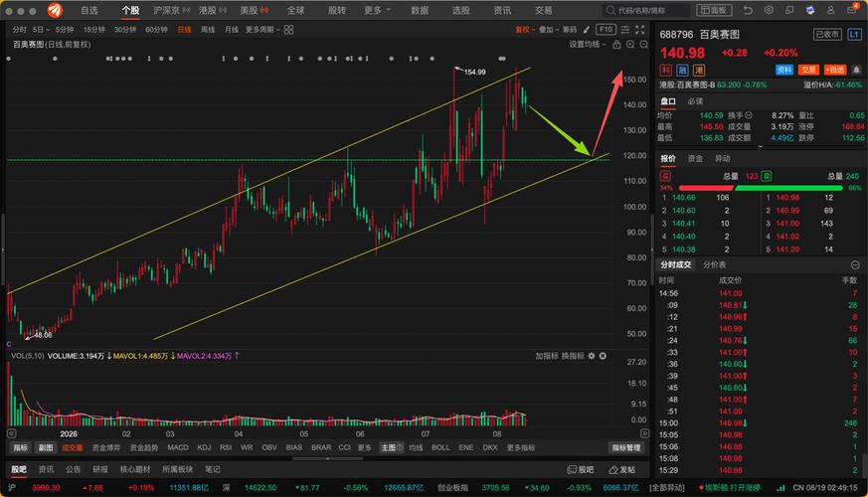Expand the quote panel chevron below 最低
Image resolution: width=868 pixels, height=497 pixels.
tap(760, 147)
